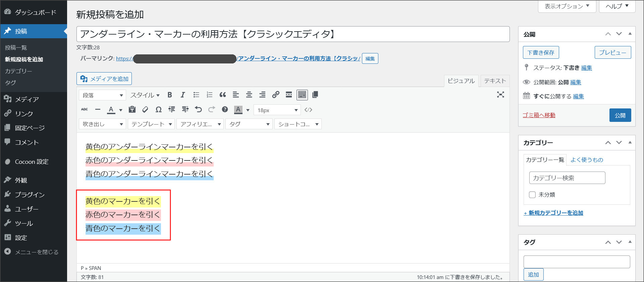Click the カテゴリー検索 input field

click(567, 178)
